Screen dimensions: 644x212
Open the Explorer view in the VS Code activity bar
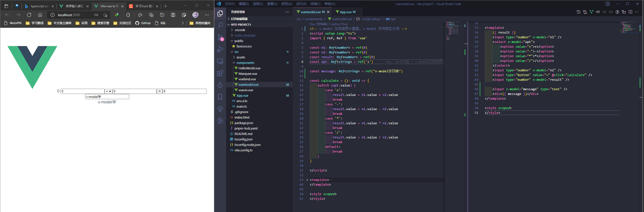[220, 13]
